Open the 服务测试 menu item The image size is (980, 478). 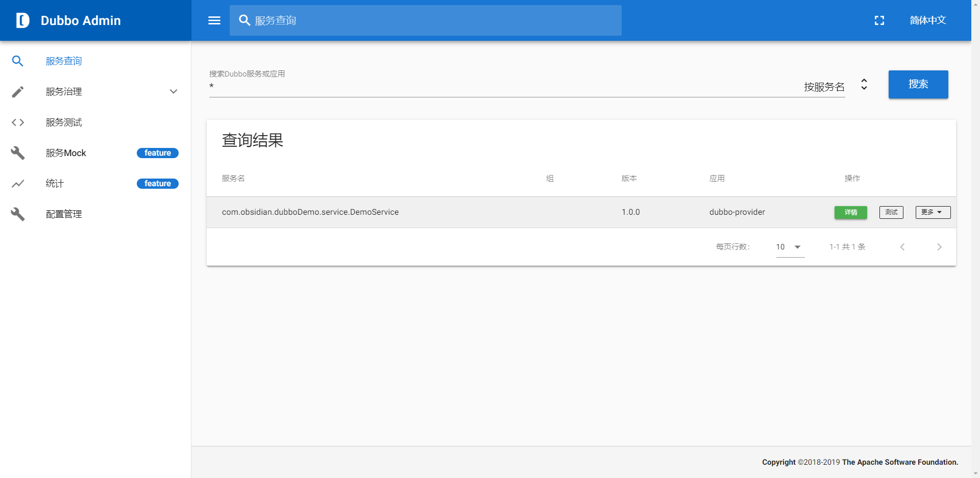point(95,122)
